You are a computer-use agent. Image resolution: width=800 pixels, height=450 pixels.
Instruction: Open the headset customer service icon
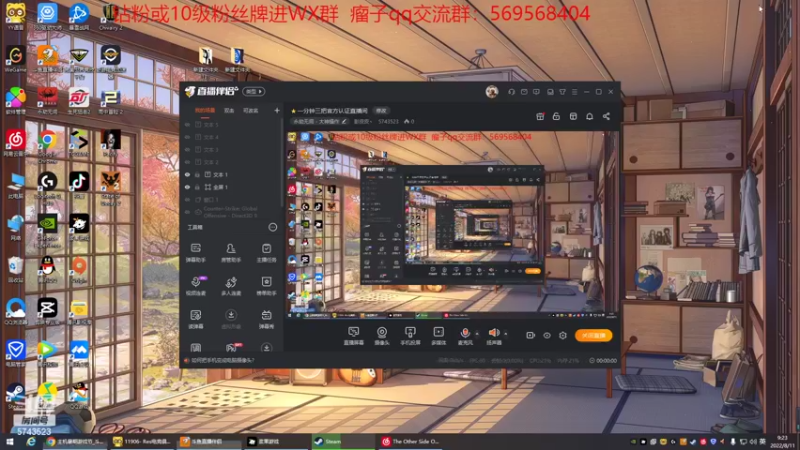click(x=511, y=92)
